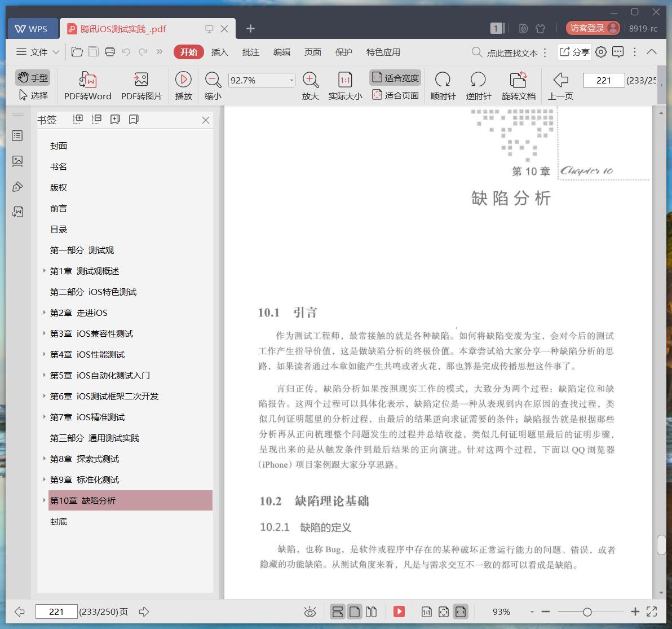
Task: Close the bookmarks panel
Action: (206, 120)
